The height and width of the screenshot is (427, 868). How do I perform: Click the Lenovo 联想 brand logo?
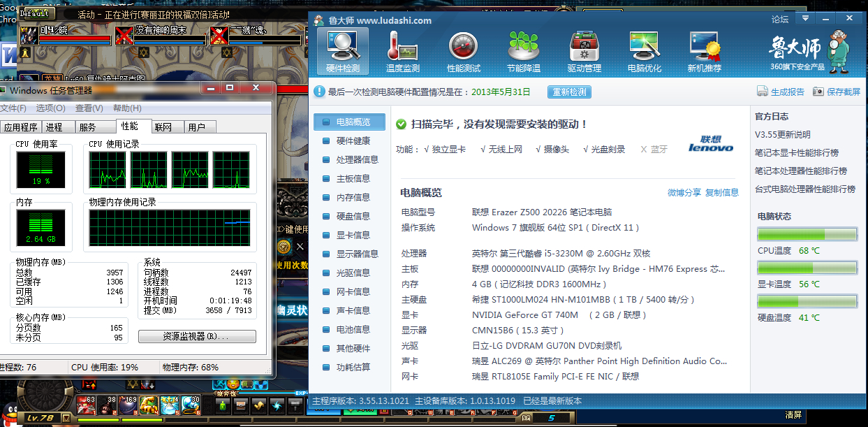click(x=711, y=143)
